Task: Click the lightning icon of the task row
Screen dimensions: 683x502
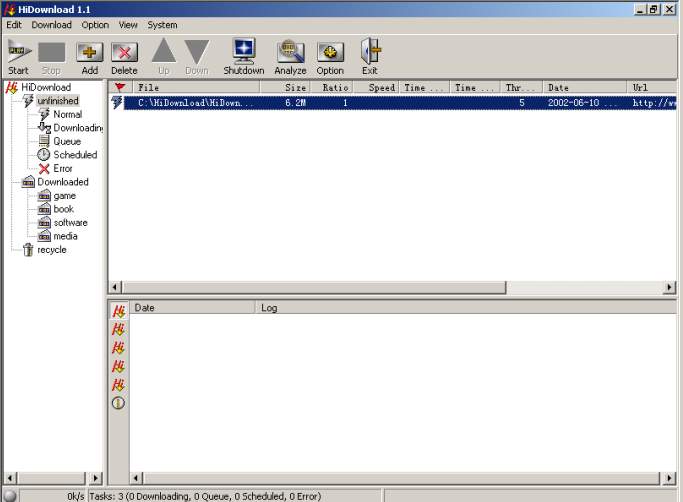Action: 117,103
